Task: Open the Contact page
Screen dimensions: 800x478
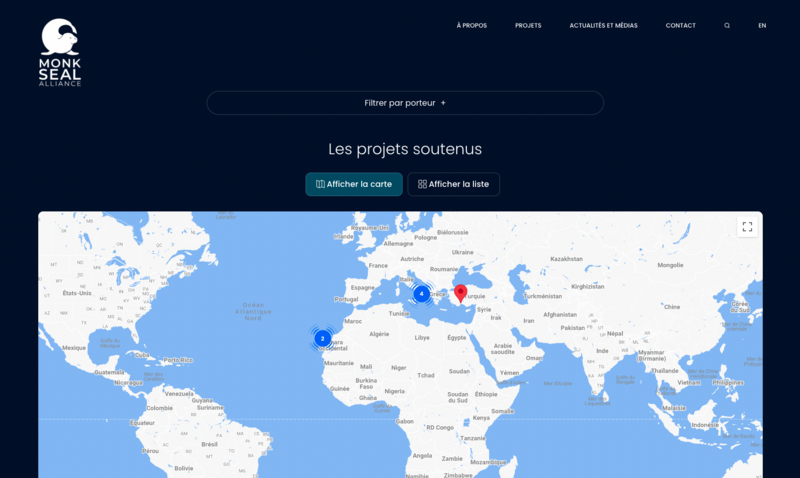Action: click(680, 26)
